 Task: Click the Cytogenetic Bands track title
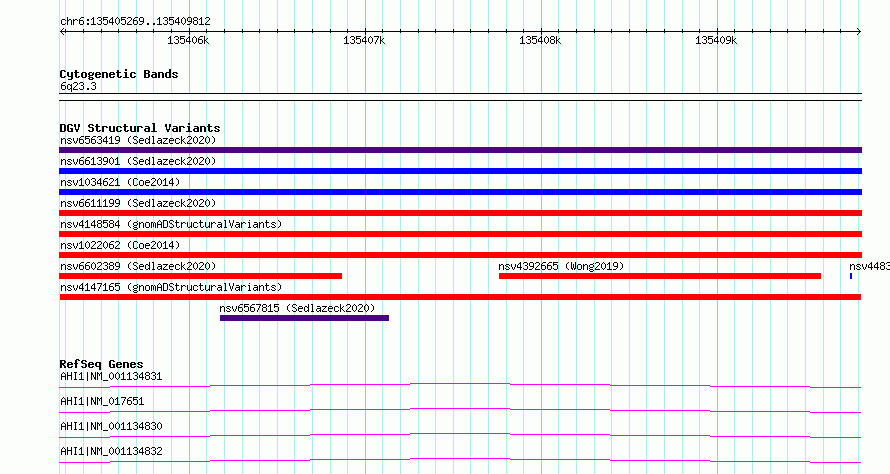119,74
